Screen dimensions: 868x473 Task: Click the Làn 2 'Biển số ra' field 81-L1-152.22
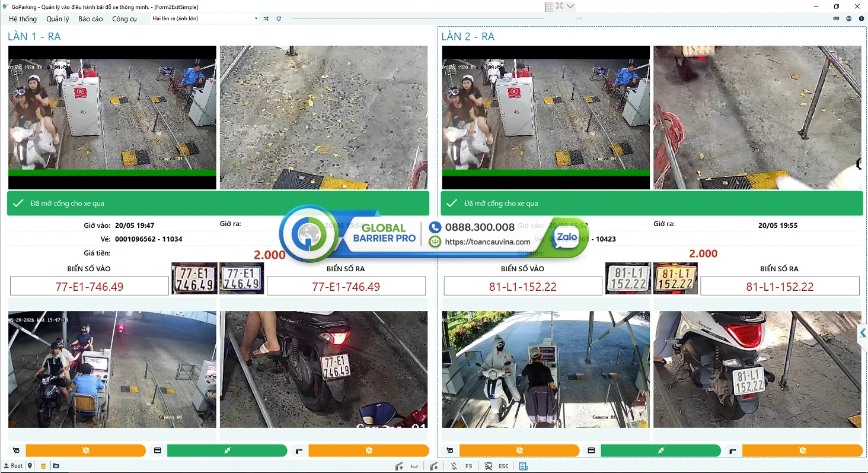point(780,287)
